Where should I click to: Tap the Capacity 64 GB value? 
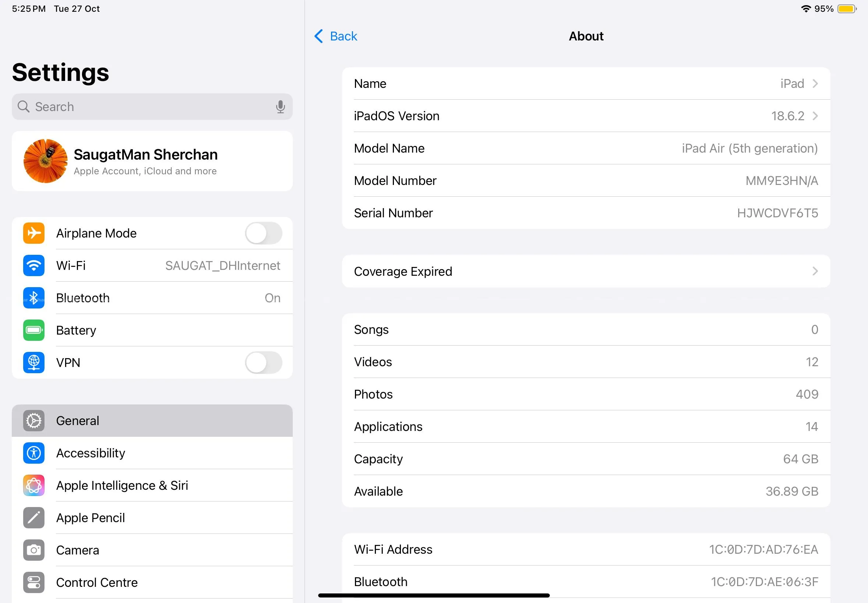pyautogui.click(x=800, y=459)
